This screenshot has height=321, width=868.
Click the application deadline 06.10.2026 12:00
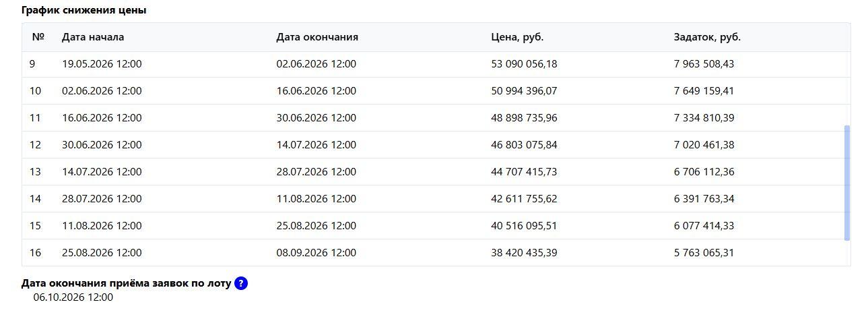(73, 297)
